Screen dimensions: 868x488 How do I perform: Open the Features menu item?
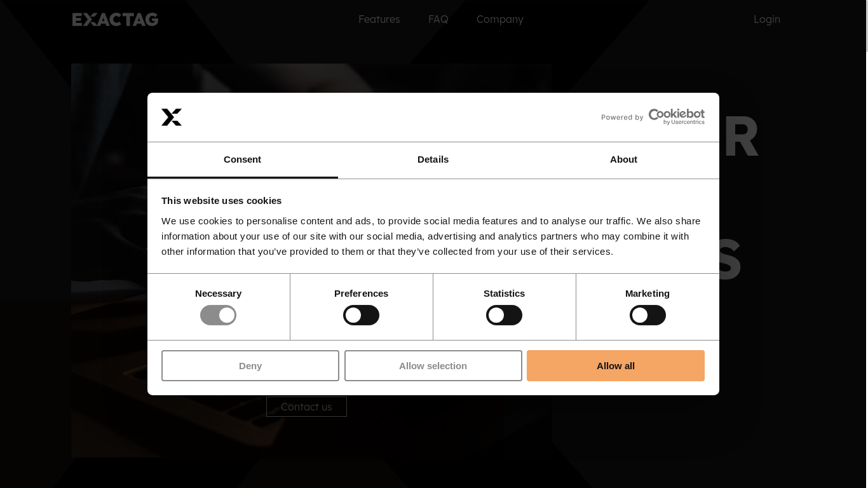pyautogui.click(x=379, y=19)
